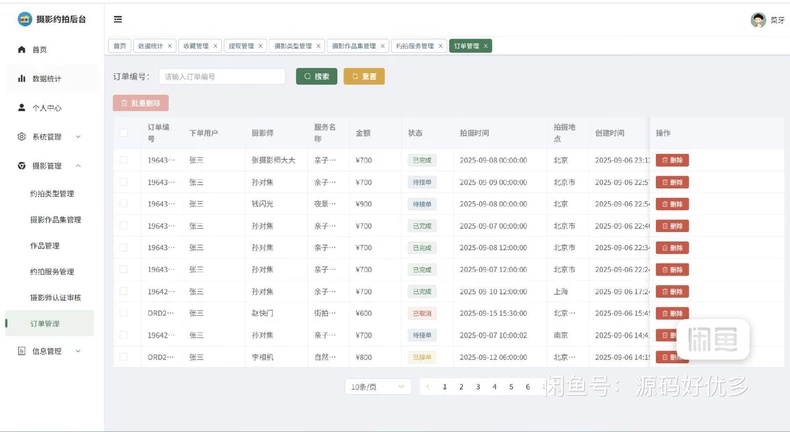This screenshot has width=790, height=432.
Task: Check the row with location 南京
Action: point(123,335)
